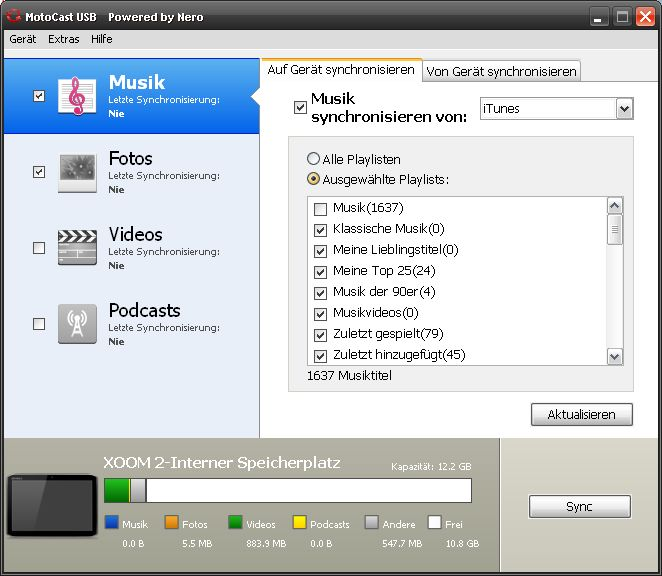Click the '10.8 GB' free space value
The height and width of the screenshot is (576, 662).
click(x=462, y=543)
